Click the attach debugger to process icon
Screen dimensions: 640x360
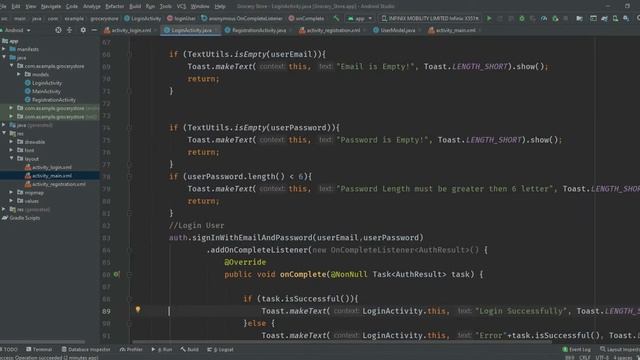coord(555,18)
